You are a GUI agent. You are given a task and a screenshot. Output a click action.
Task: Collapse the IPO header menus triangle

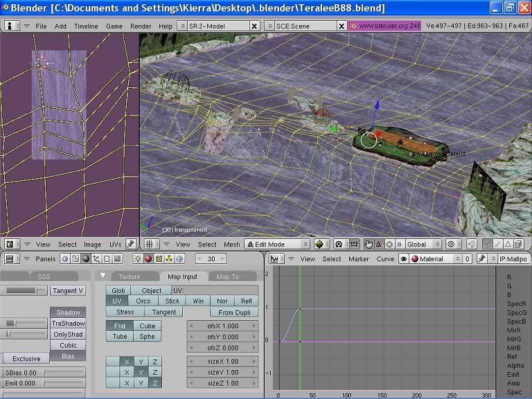(x=291, y=259)
